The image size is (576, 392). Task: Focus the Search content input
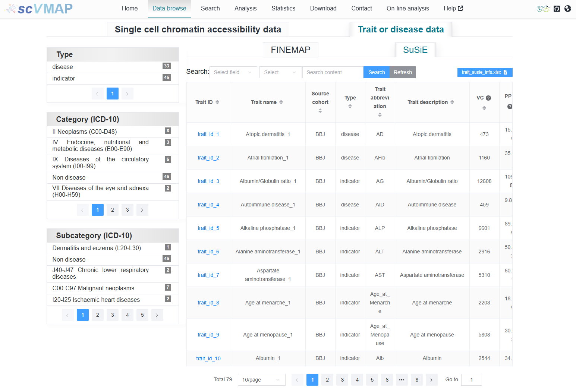(333, 72)
